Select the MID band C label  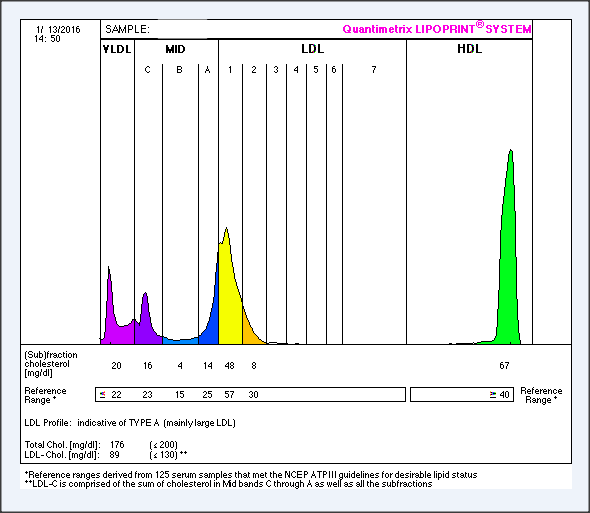coord(148,70)
